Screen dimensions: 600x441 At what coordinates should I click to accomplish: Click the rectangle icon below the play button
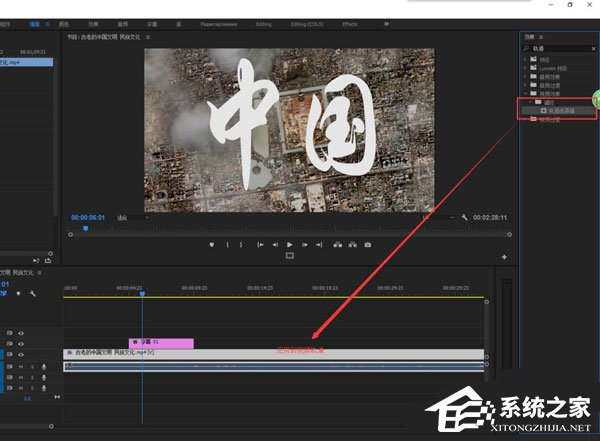click(290, 256)
